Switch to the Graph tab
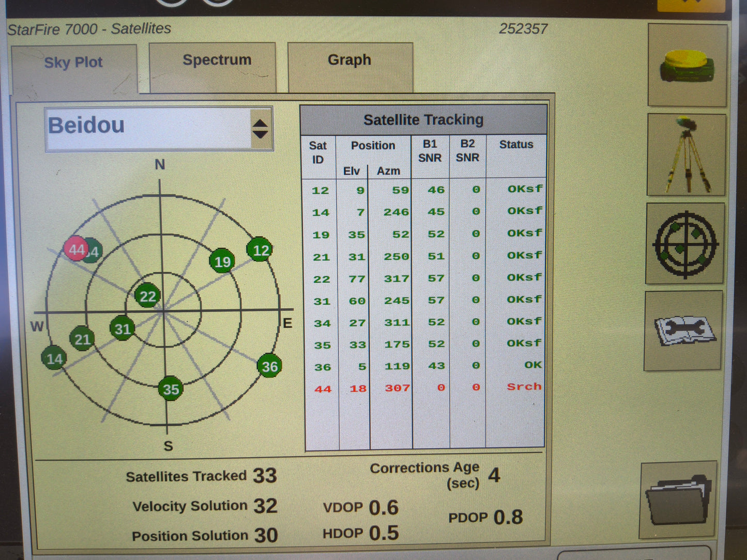This screenshot has height=560, width=747. [x=350, y=67]
